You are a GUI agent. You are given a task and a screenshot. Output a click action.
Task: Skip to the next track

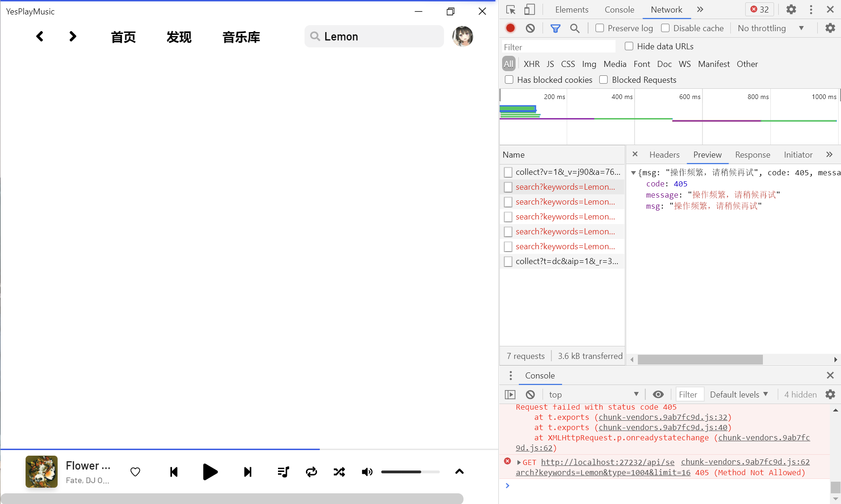(x=248, y=472)
